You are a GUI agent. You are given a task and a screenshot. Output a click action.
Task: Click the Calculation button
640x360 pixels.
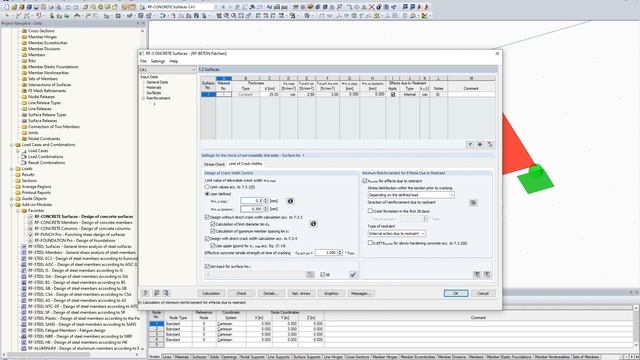click(211, 293)
